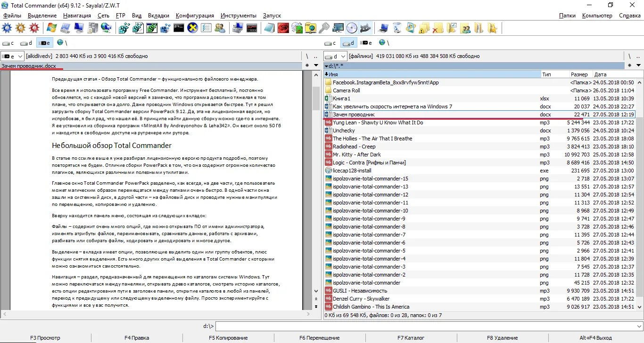Click the F8 Удаление button
Viewport: 644px width, 343px height.
coord(503,338)
